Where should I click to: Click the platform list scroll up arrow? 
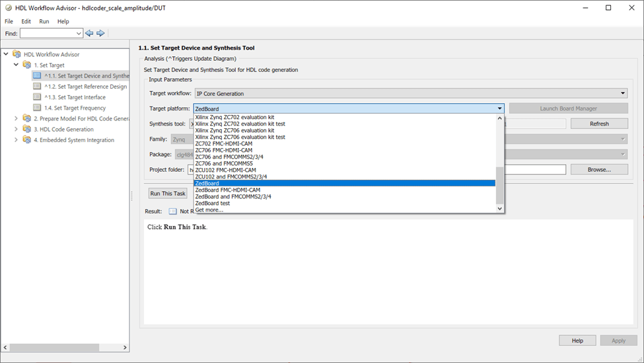[500, 118]
